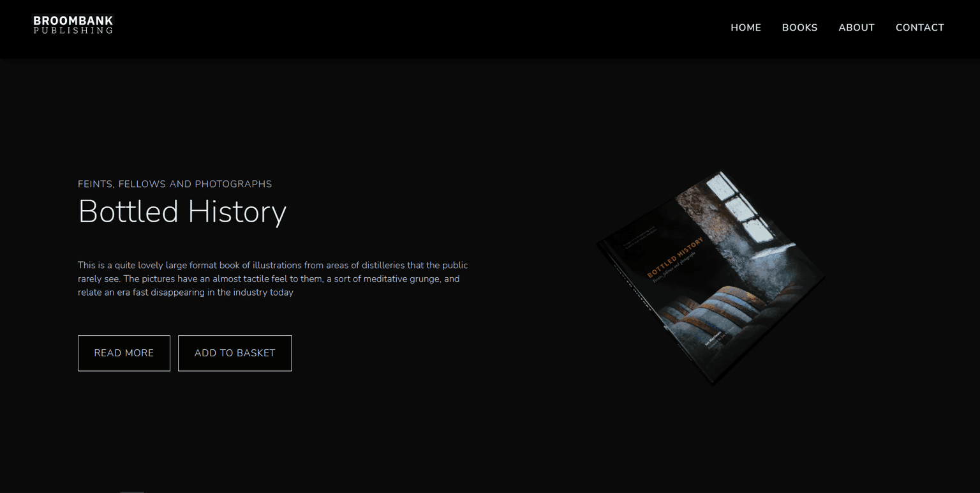Click the large Bottled History heading
Viewport: 980px width, 493px height.
tap(182, 211)
